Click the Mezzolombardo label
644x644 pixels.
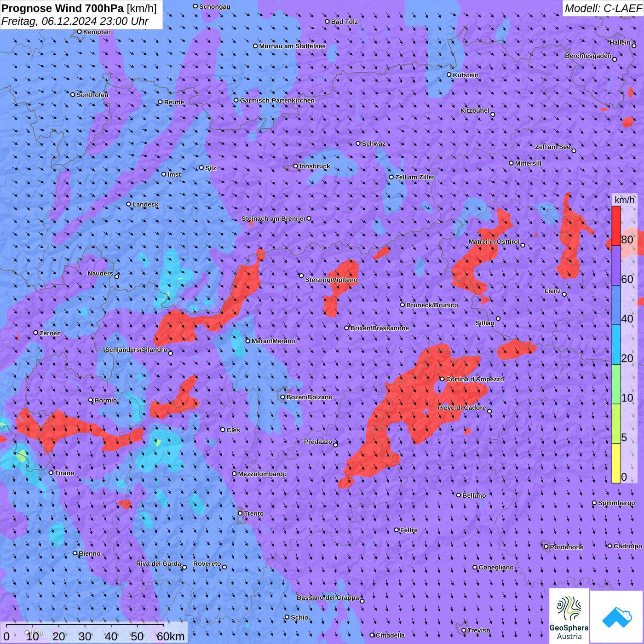coord(262,474)
